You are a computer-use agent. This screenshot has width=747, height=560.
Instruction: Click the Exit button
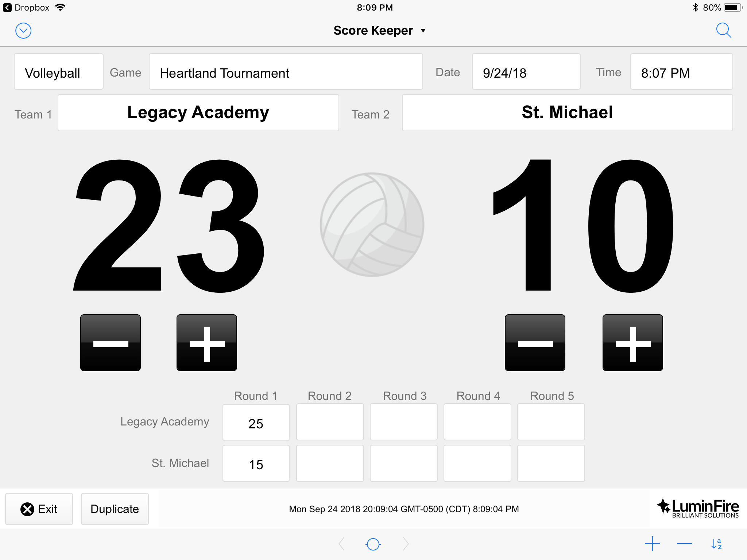point(38,509)
